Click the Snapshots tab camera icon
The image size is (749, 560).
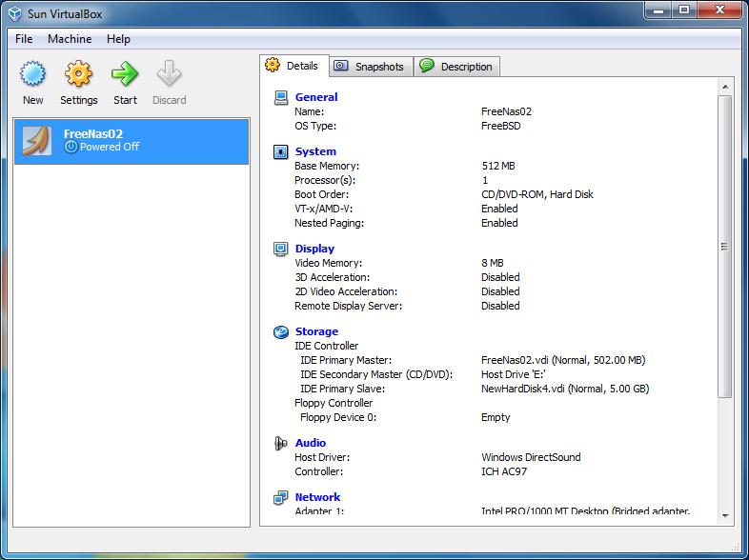click(340, 66)
